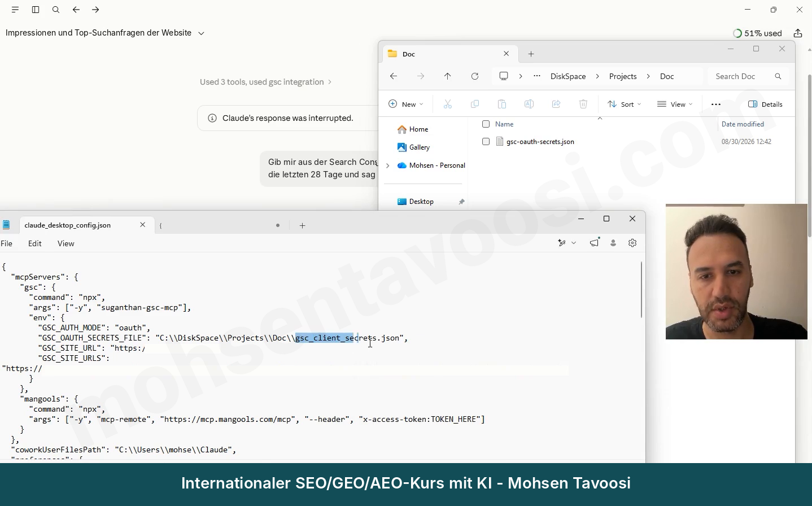
Task: Open Notepad settings gear
Action: point(632,243)
